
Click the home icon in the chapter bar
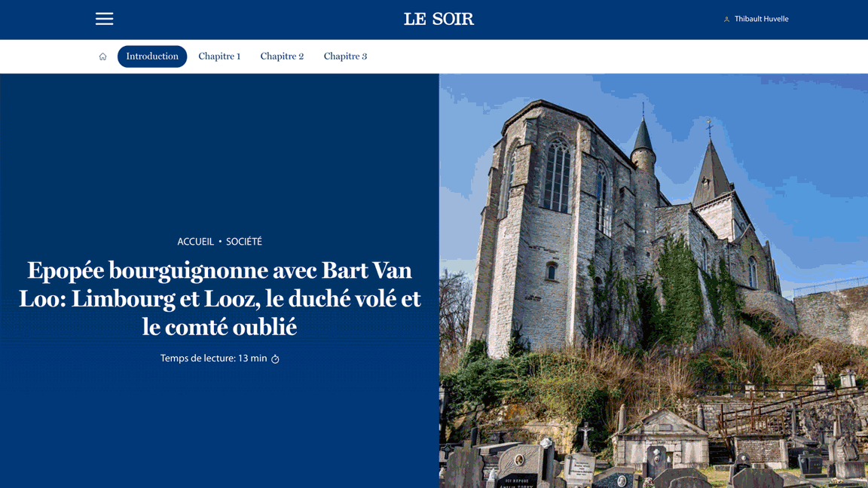[102, 56]
